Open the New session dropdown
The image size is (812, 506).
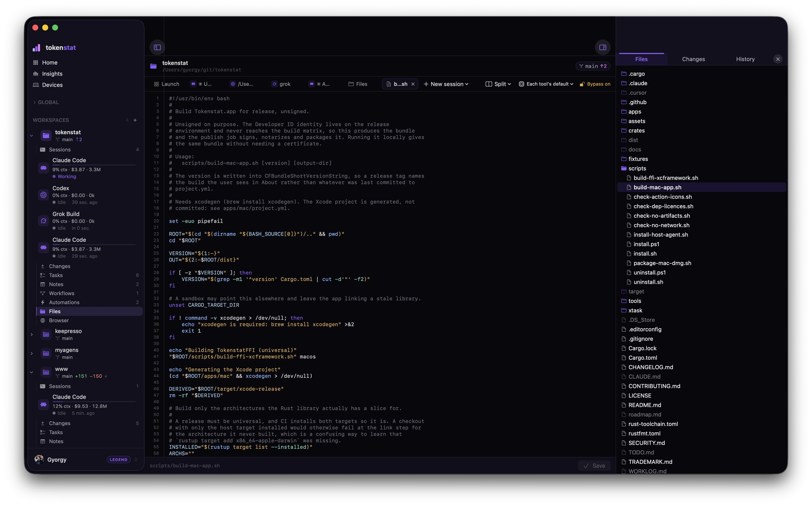tap(446, 84)
